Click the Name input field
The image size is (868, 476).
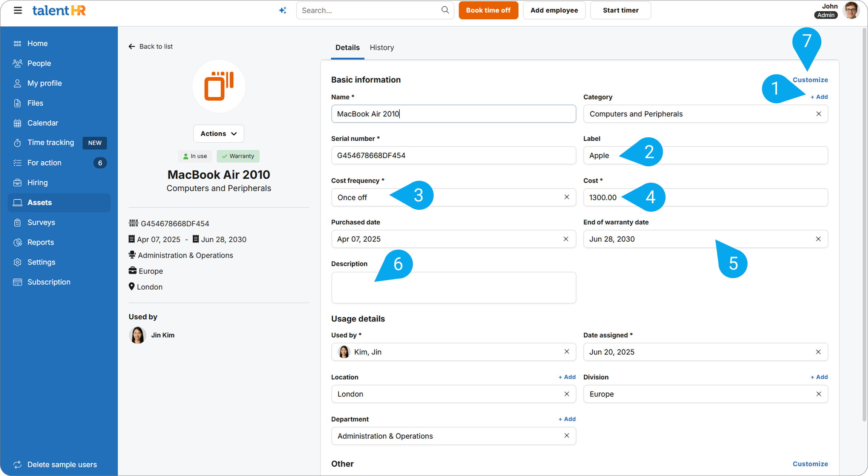(x=454, y=114)
